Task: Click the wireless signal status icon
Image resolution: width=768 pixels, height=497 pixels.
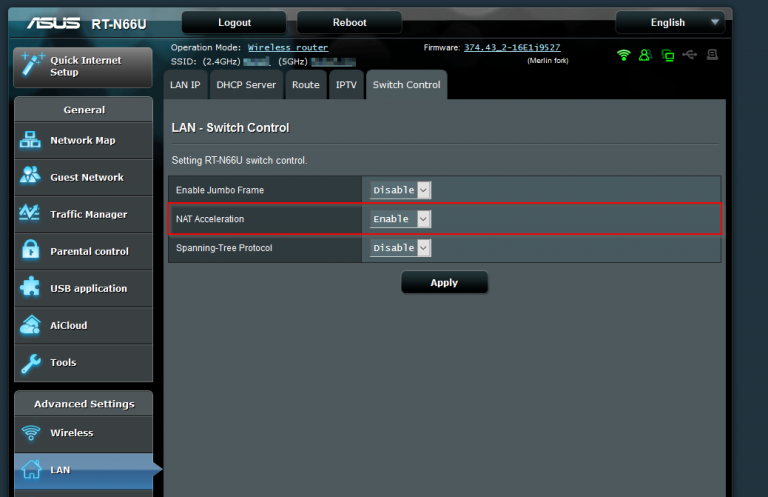Action: [624, 55]
